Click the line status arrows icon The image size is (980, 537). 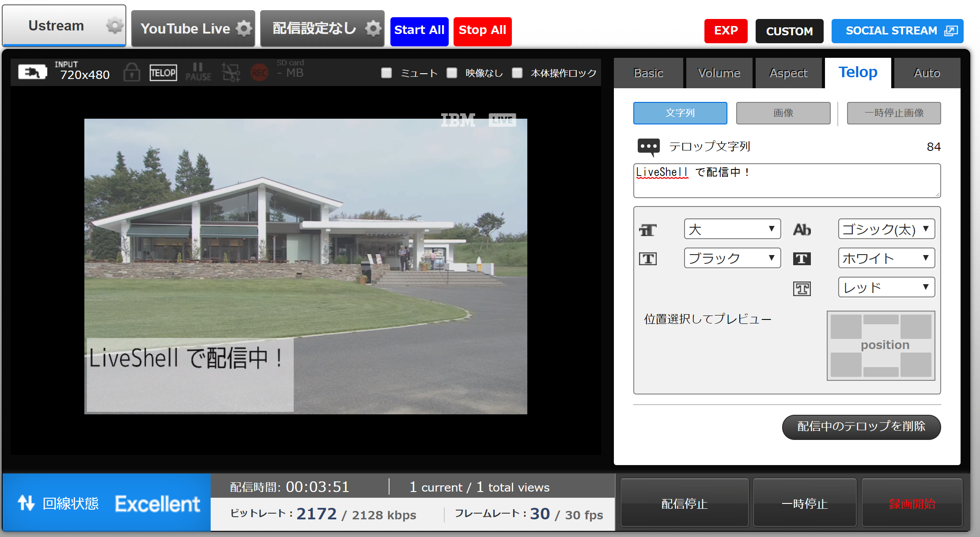(26, 503)
